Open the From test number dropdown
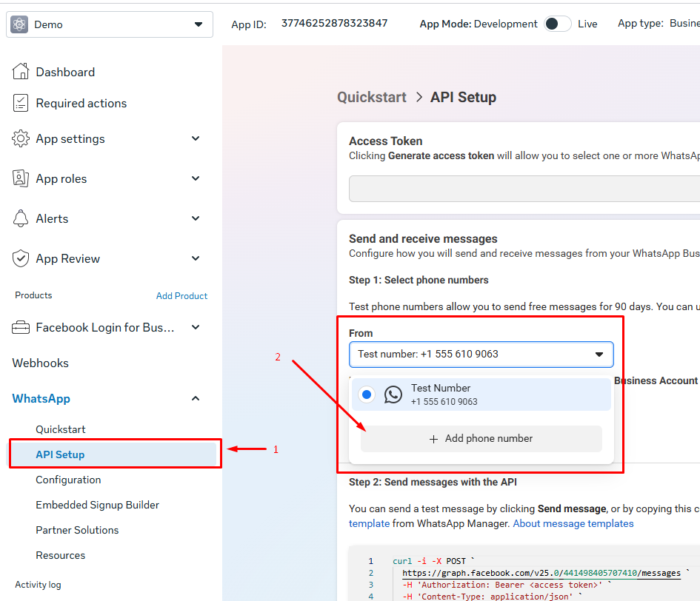Image resolution: width=700 pixels, height=601 pixels. pyautogui.click(x=481, y=355)
